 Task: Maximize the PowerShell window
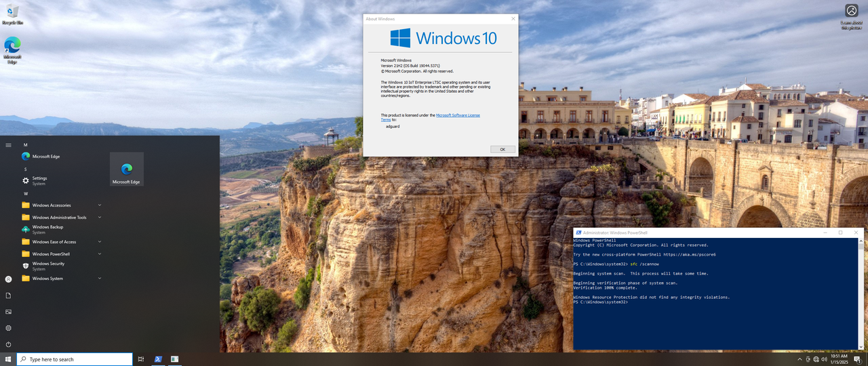point(841,232)
